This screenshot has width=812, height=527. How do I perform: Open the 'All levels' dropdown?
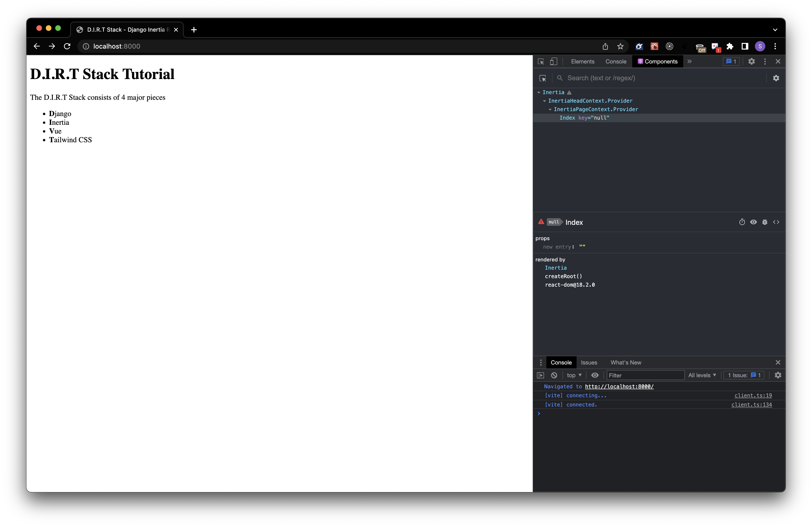(702, 375)
